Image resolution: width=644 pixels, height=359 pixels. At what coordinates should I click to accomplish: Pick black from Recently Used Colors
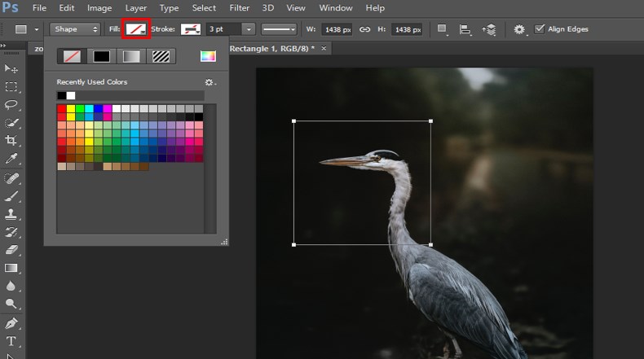[62, 95]
